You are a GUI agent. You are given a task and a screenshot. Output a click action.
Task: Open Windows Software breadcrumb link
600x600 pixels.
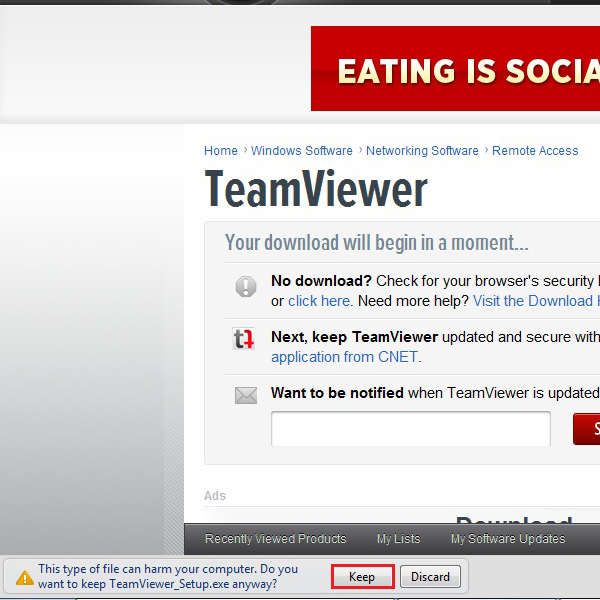(x=302, y=151)
